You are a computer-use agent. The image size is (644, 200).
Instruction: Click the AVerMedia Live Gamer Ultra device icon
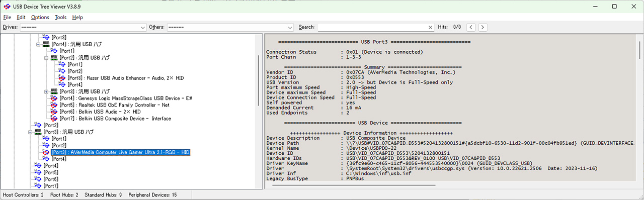(46, 152)
